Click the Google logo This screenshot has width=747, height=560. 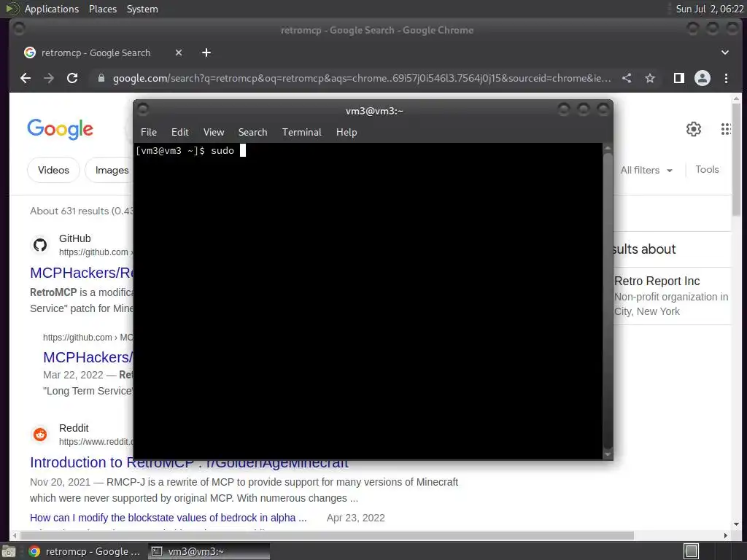tap(60, 129)
